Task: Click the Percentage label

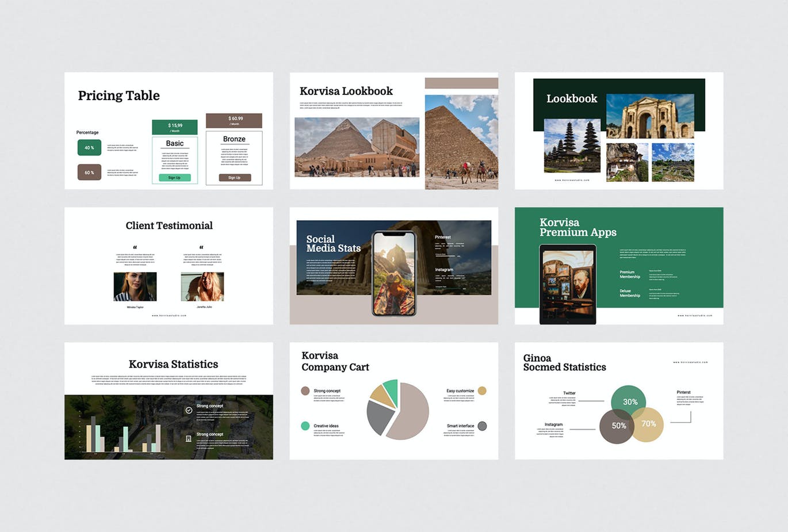Action: (87, 132)
